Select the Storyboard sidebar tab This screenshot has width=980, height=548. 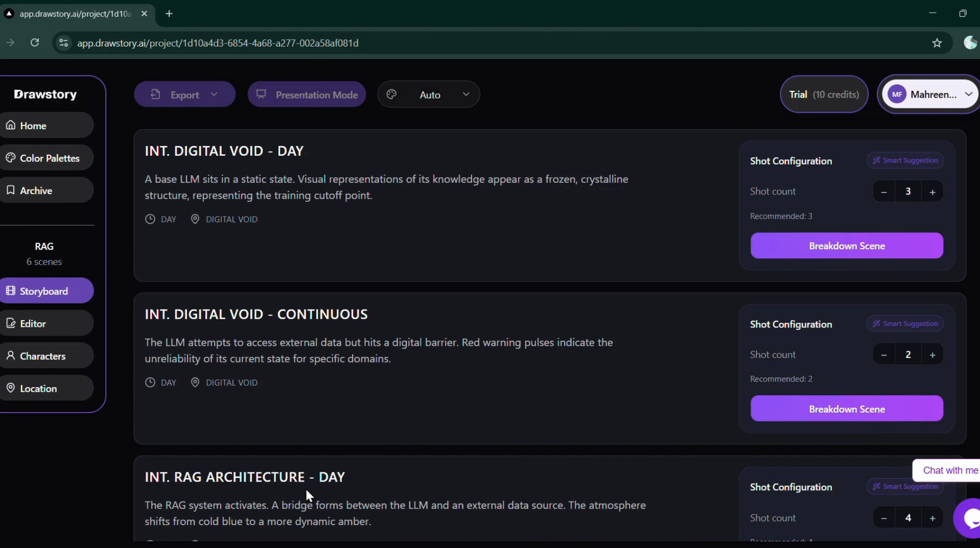pyautogui.click(x=46, y=291)
